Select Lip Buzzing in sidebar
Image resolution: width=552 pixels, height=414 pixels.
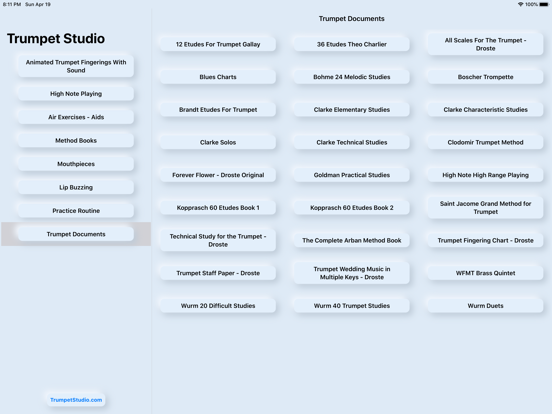[76, 187]
